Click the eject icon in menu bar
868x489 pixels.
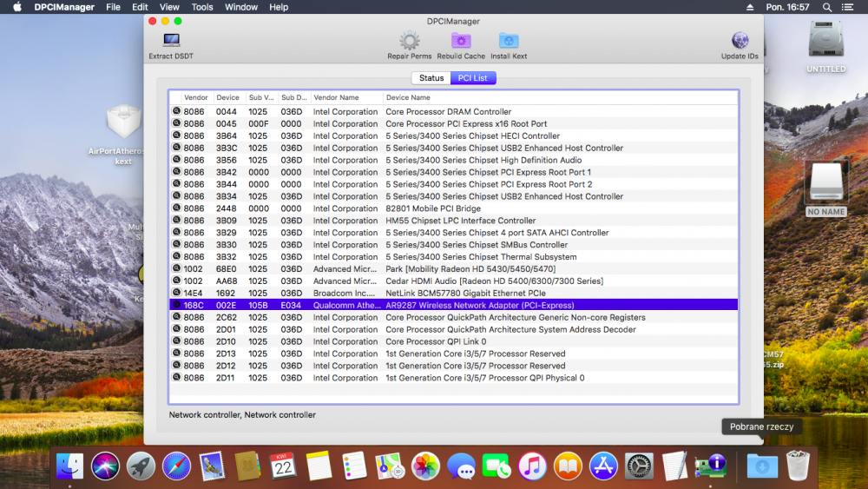coord(750,7)
